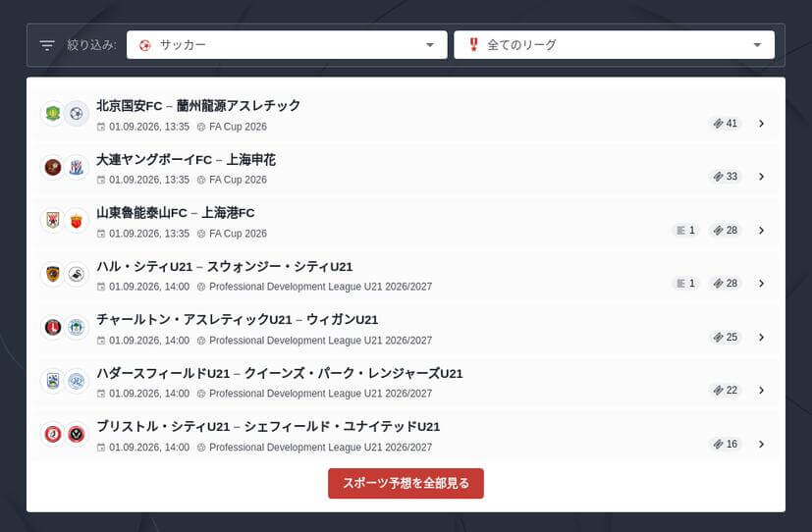Click the 41 tips badge on the first match

725,123
